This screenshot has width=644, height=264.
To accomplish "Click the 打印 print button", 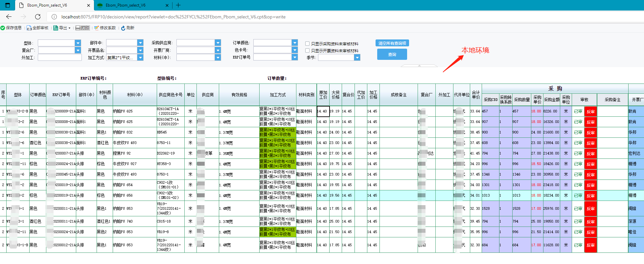I will (x=82, y=28).
